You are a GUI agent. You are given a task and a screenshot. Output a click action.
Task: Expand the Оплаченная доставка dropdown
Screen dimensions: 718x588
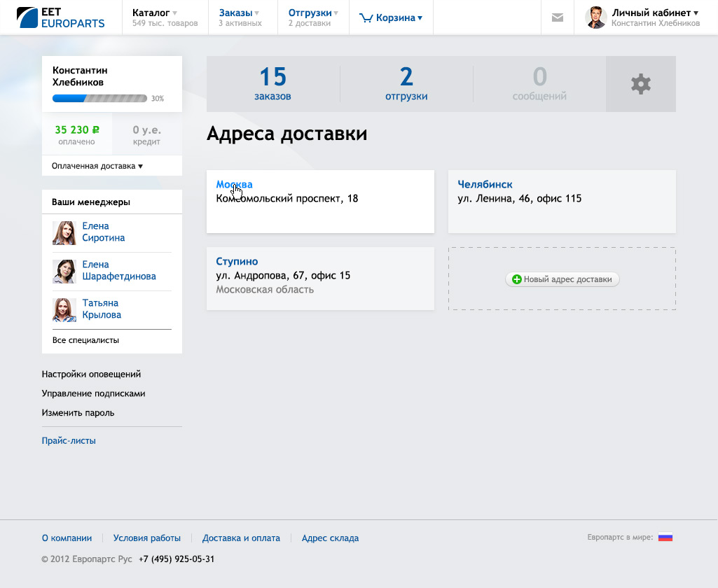tap(97, 166)
